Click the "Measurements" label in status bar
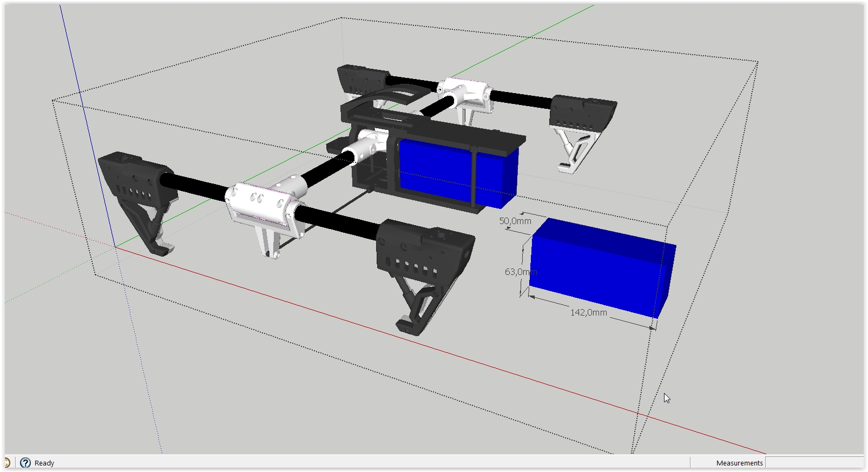 point(739,463)
